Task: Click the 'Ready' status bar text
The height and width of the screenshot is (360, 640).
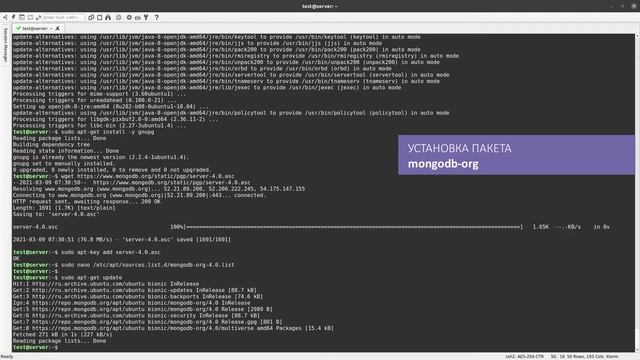Action: [x=7, y=357]
